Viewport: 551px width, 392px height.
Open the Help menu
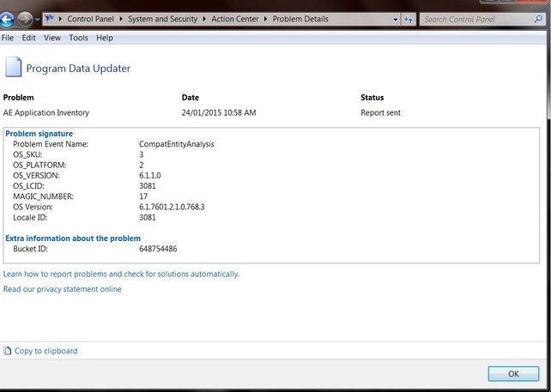click(105, 38)
